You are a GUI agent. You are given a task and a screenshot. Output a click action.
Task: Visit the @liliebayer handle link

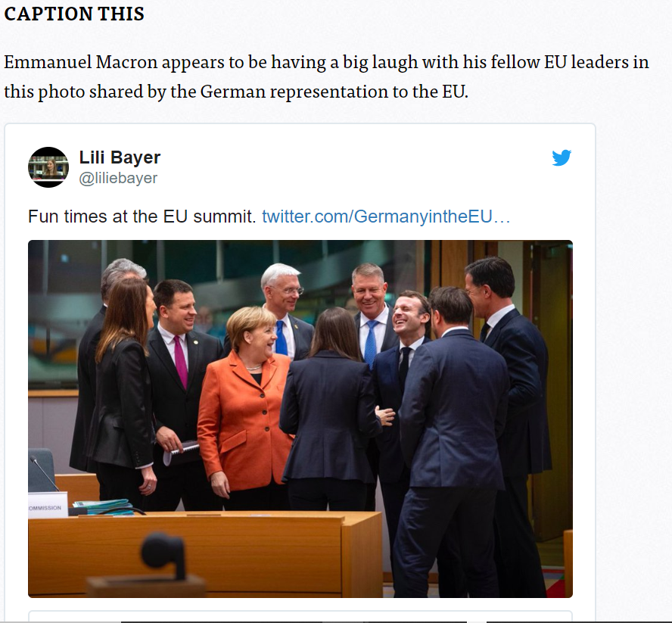tap(118, 178)
